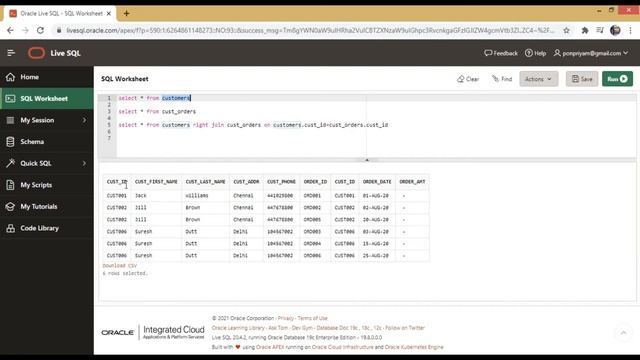Image resolution: width=640 pixels, height=360 pixels.
Task: Click the browser profile avatar
Action: [x=615, y=30]
